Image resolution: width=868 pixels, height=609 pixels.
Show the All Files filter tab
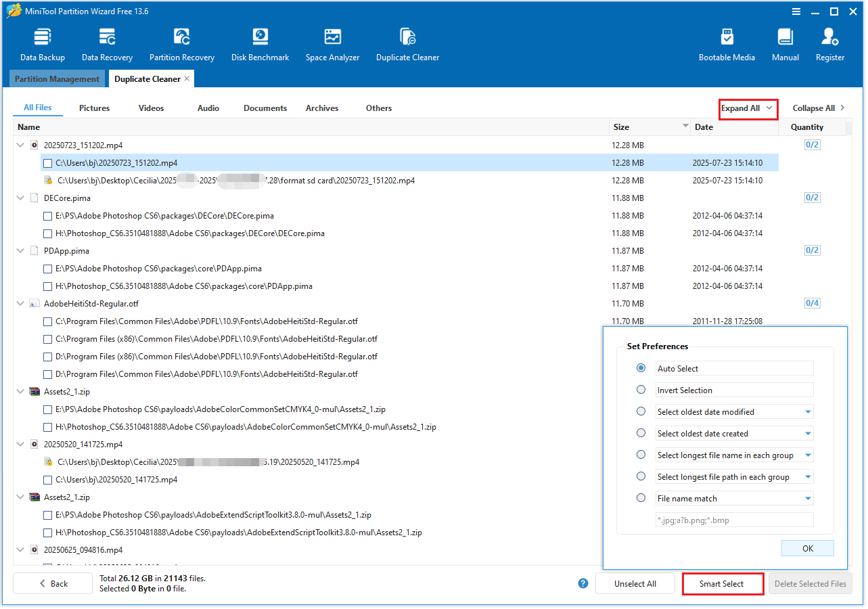coord(38,108)
